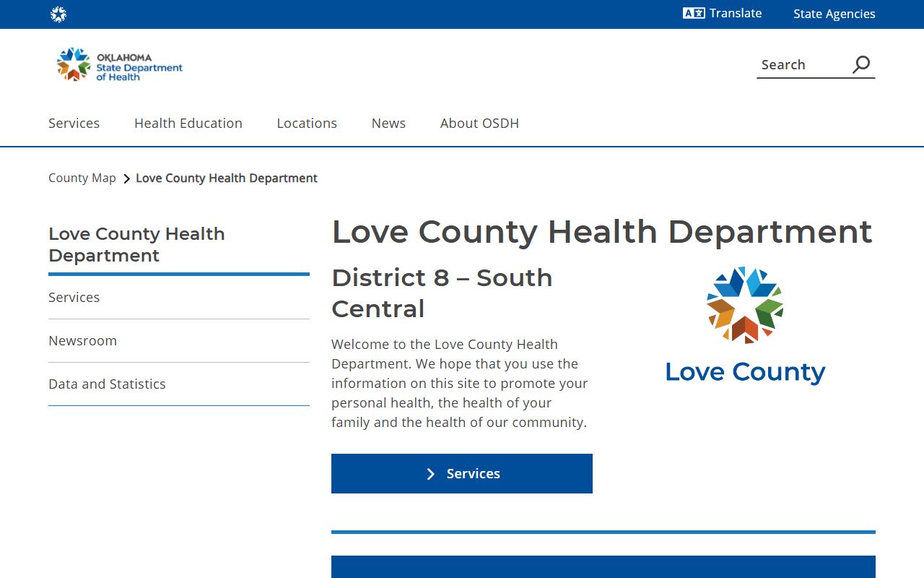Click the Oklahoma star icon in top bar
The width and height of the screenshot is (924, 578).
(58, 14)
